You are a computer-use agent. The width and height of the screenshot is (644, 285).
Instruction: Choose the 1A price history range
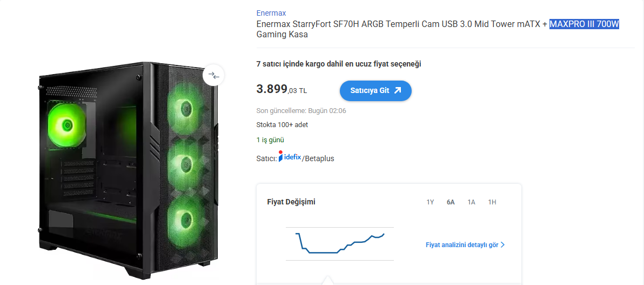click(471, 202)
